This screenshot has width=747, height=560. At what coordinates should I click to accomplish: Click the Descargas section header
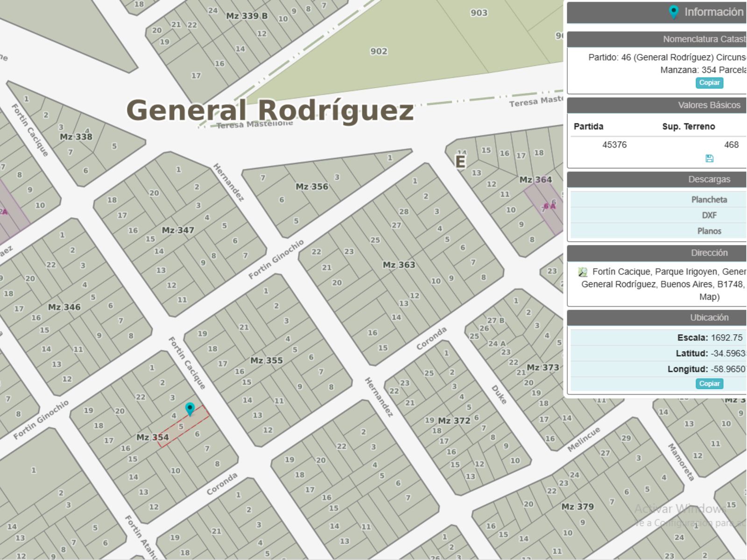point(657,179)
